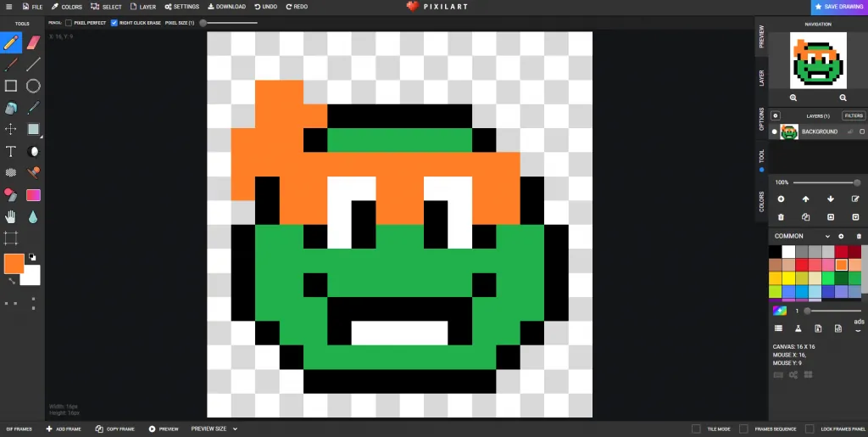Select the Pencil tool
868x437 pixels.
point(11,42)
